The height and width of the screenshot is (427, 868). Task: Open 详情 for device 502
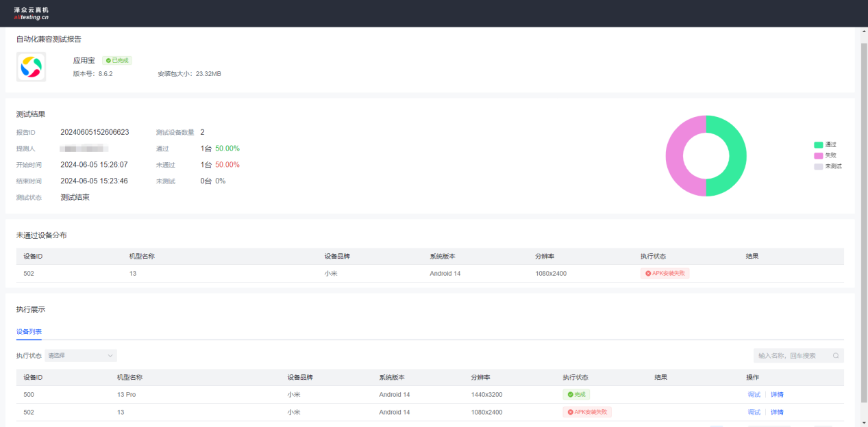click(x=777, y=413)
